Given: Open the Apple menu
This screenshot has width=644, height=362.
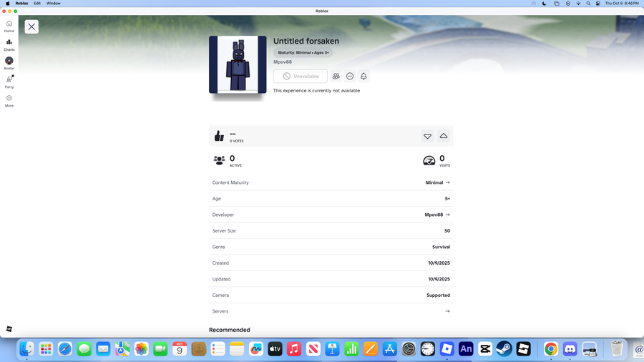Looking at the screenshot, I should (7, 4).
